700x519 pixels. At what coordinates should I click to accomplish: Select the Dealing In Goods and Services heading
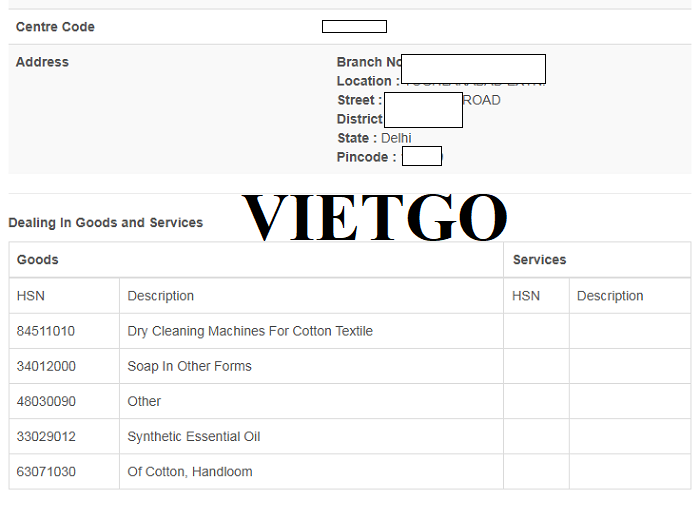click(105, 222)
